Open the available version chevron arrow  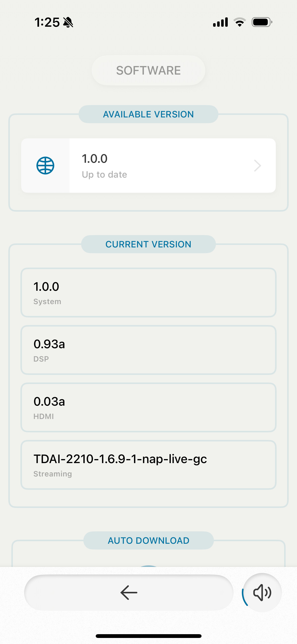tap(257, 166)
